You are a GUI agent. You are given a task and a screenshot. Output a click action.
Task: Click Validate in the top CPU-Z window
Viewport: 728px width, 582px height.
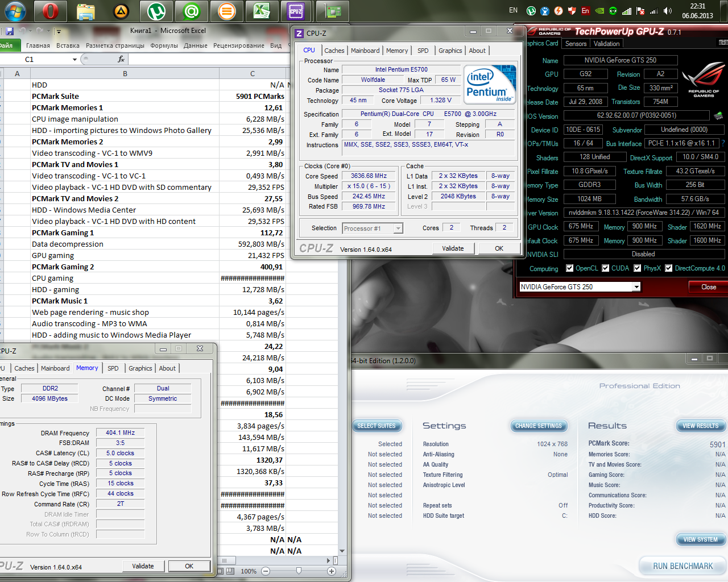453,248
